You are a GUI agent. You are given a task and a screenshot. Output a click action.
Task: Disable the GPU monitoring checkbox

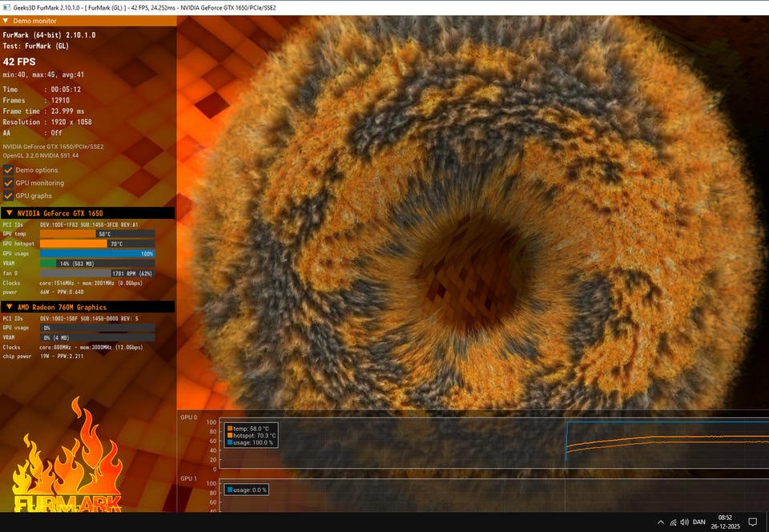8,183
